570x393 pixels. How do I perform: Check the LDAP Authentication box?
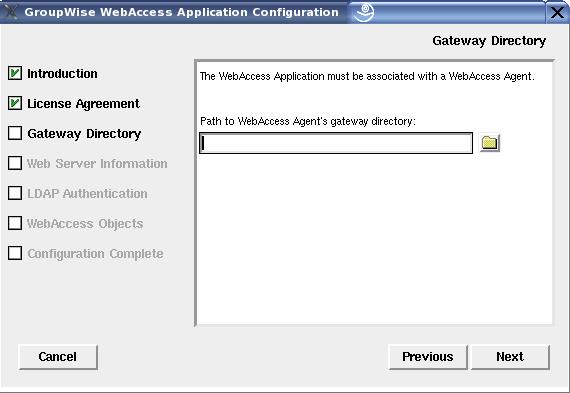point(15,193)
